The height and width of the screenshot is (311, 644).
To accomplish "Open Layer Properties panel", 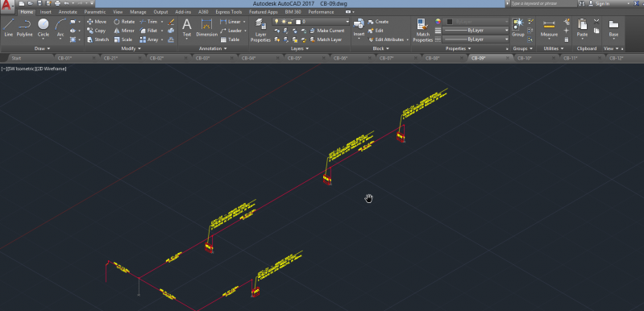I will [x=260, y=31].
